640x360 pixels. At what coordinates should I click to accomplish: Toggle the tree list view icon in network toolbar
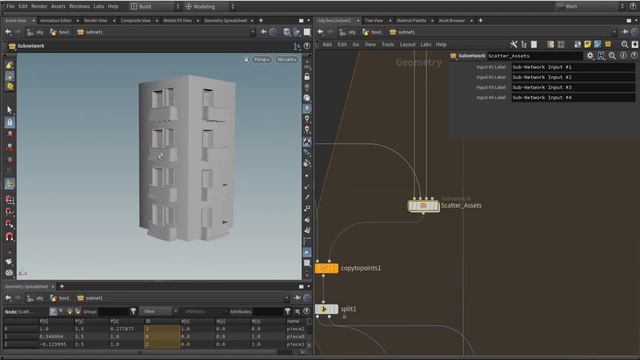pyautogui.click(x=524, y=44)
